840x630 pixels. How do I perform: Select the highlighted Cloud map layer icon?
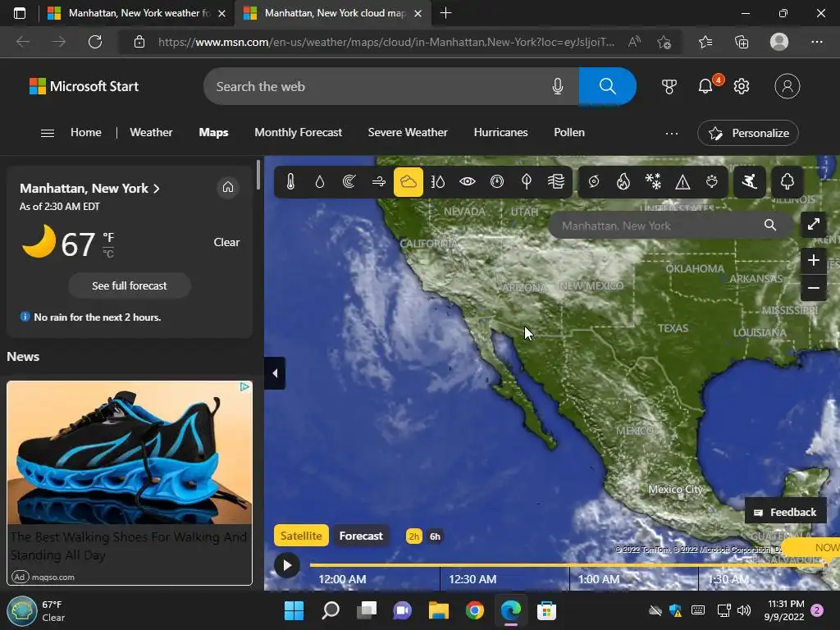409,182
